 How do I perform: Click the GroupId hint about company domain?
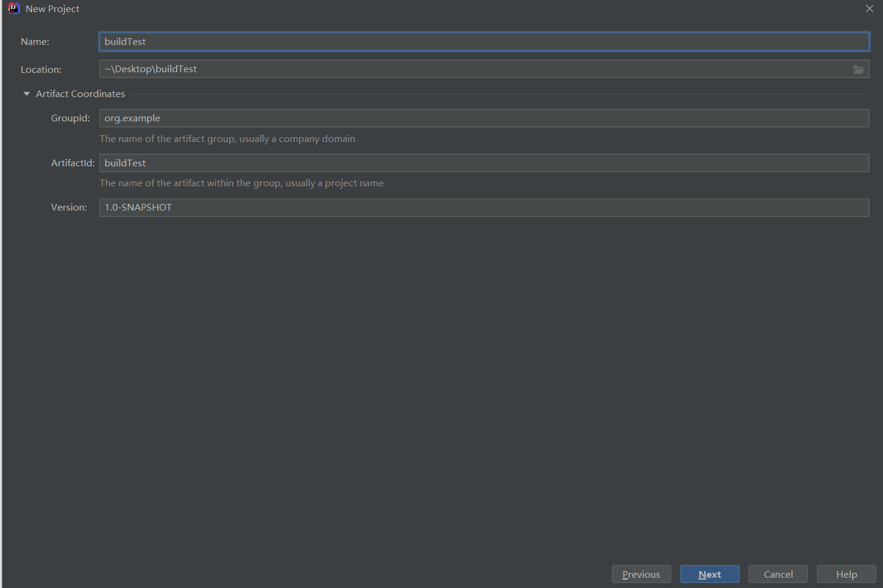[227, 139]
